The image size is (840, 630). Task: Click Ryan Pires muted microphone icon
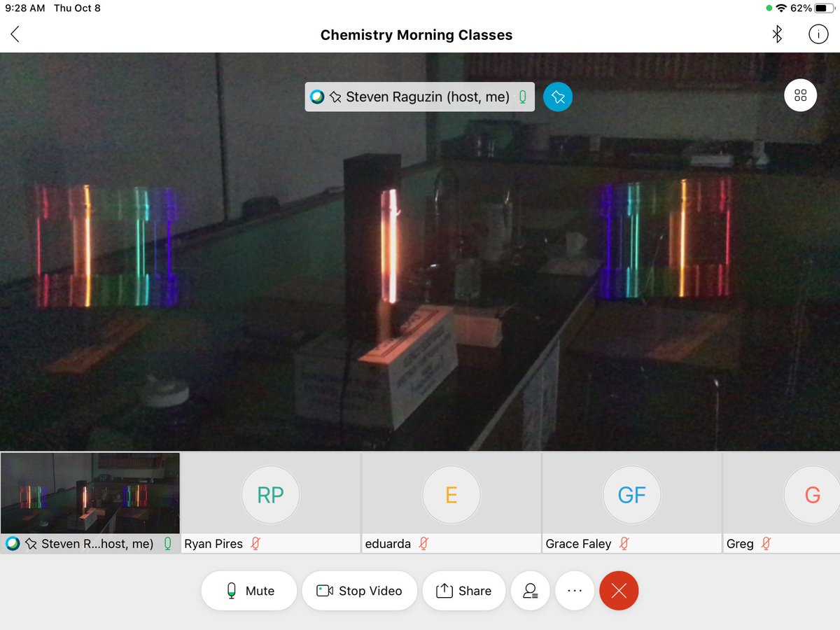coord(256,543)
